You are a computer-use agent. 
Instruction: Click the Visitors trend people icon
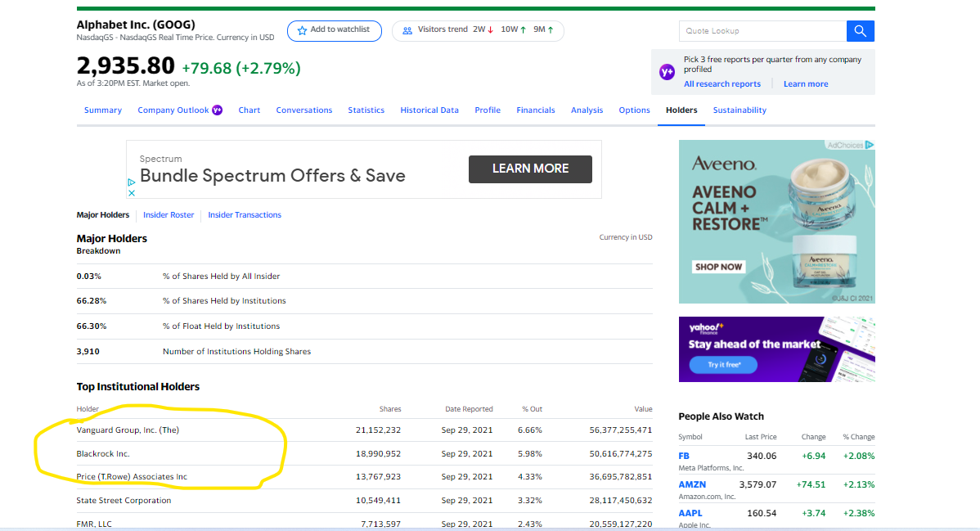tap(407, 30)
